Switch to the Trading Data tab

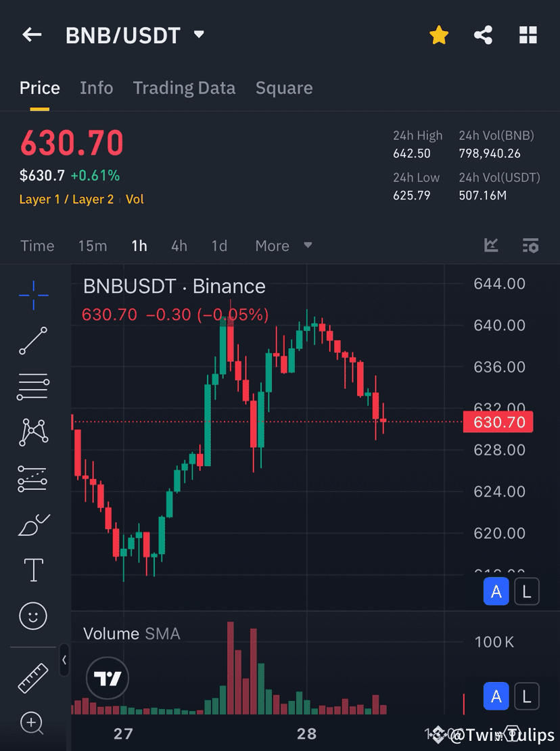tap(184, 88)
